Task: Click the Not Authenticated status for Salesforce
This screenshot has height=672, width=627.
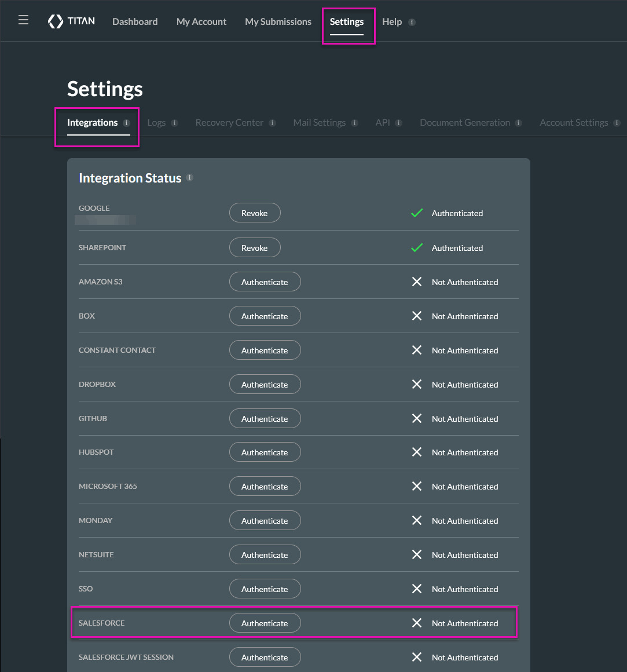Action: point(465,623)
